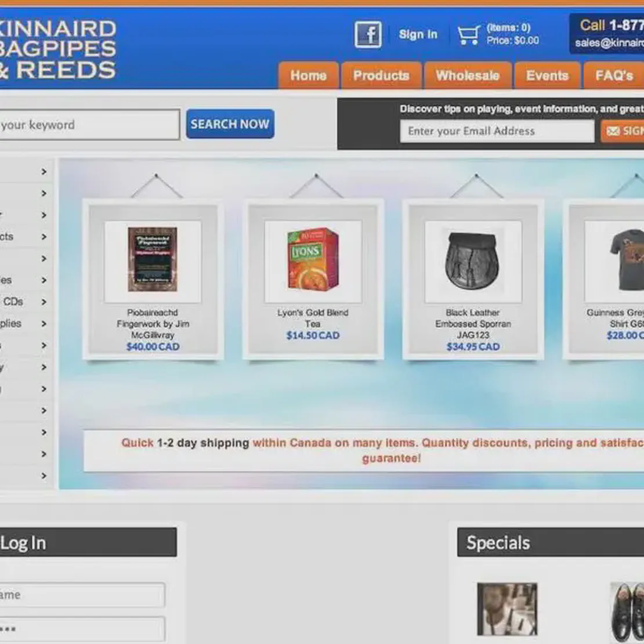Go to the Home tab
Image resolution: width=644 pixels, height=644 pixels.
pos(309,75)
